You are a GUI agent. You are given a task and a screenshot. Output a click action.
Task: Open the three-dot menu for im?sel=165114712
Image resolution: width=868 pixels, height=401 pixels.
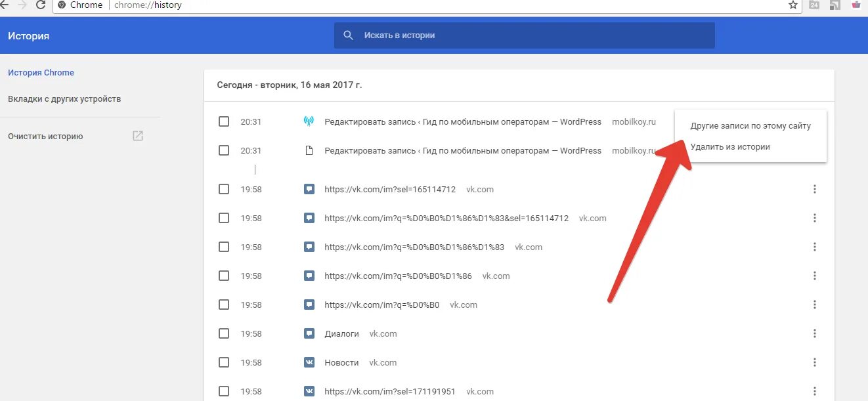click(814, 189)
